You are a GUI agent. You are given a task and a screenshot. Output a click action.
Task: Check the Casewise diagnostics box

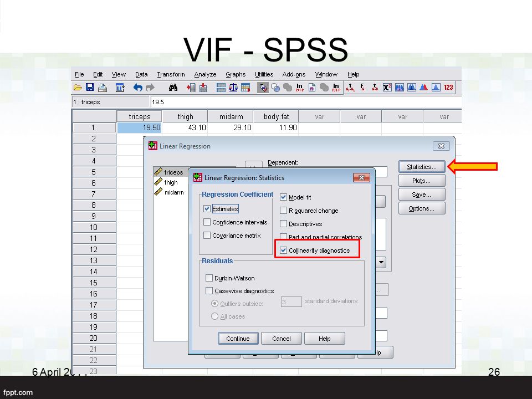[209, 291]
